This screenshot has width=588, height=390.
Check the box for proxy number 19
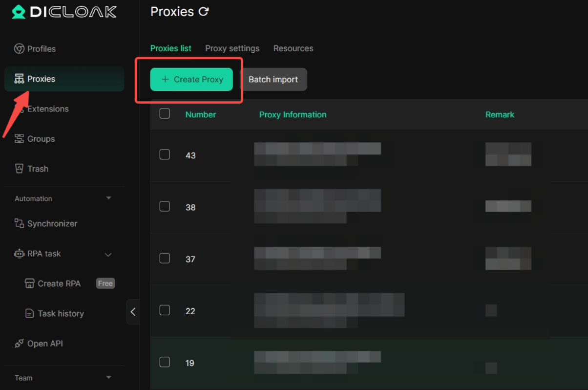165,362
